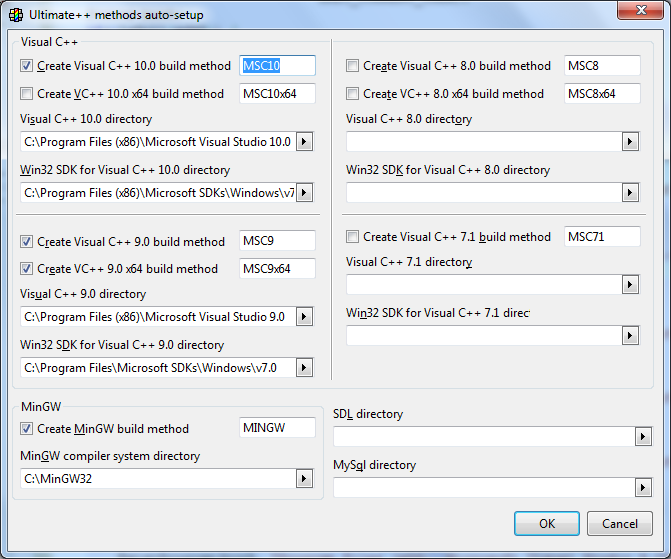Check Create Visual C++ 7.1 build method
The height and width of the screenshot is (559, 671).
[353, 237]
